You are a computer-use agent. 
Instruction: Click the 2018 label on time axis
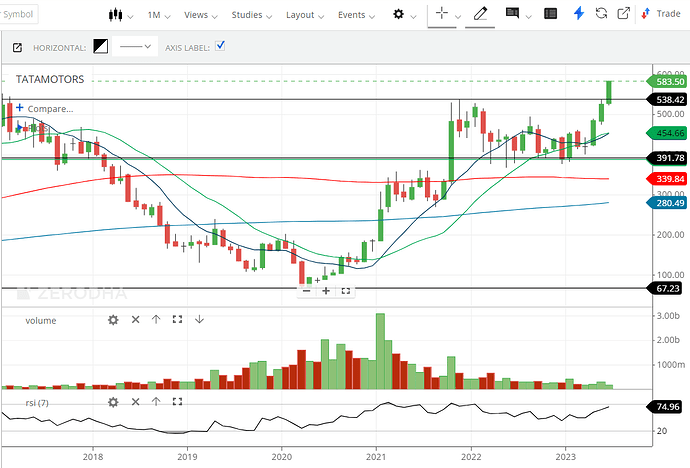[x=93, y=457]
